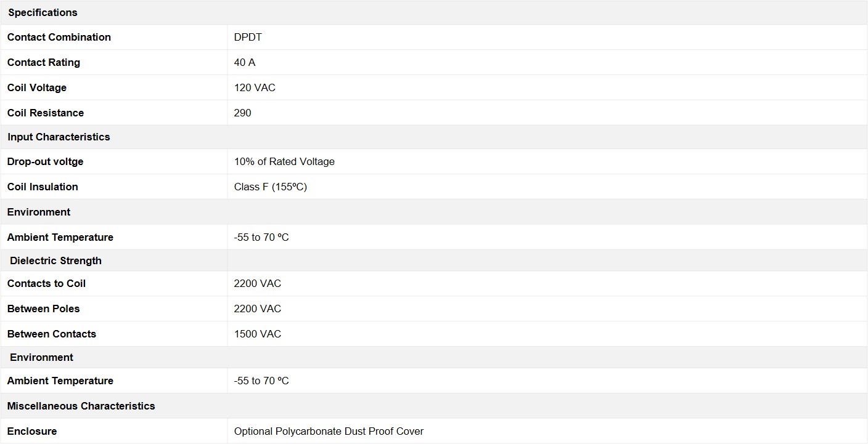Select the Coil Voltage label

[37, 87]
